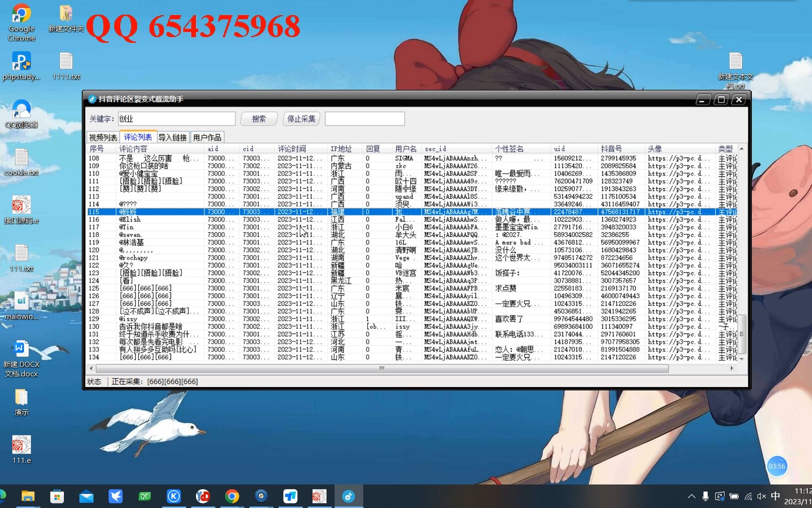812x508 pixels.
Task: Click the 抖音号 column header
Action: 621,149
